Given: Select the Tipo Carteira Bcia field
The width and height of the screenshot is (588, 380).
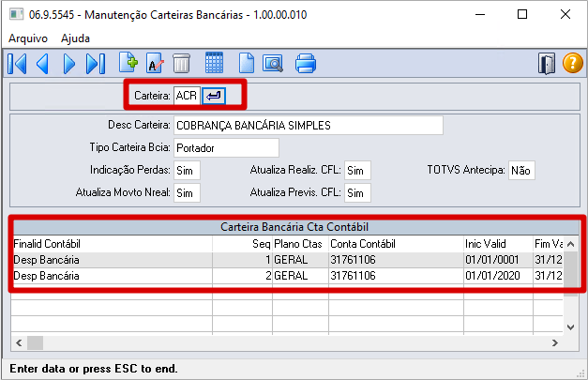Looking at the screenshot, I should coord(226,148).
